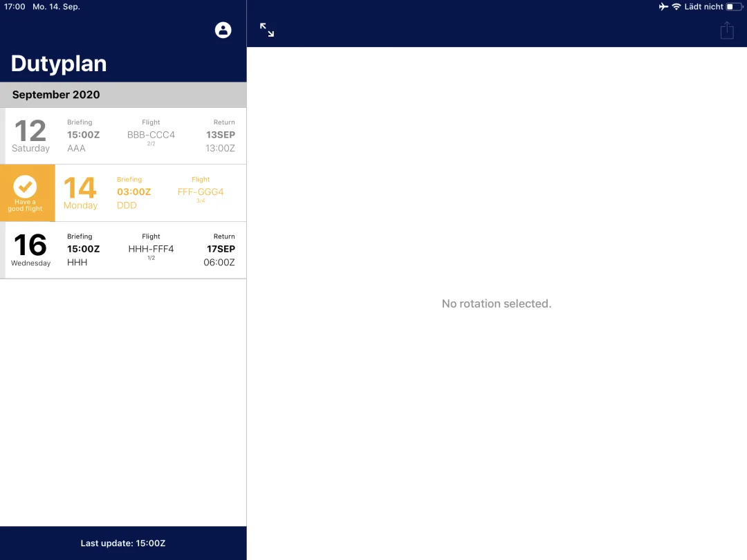The height and width of the screenshot is (560, 747).
Task: Click flight HHH-FFF4
Action: pos(151,249)
